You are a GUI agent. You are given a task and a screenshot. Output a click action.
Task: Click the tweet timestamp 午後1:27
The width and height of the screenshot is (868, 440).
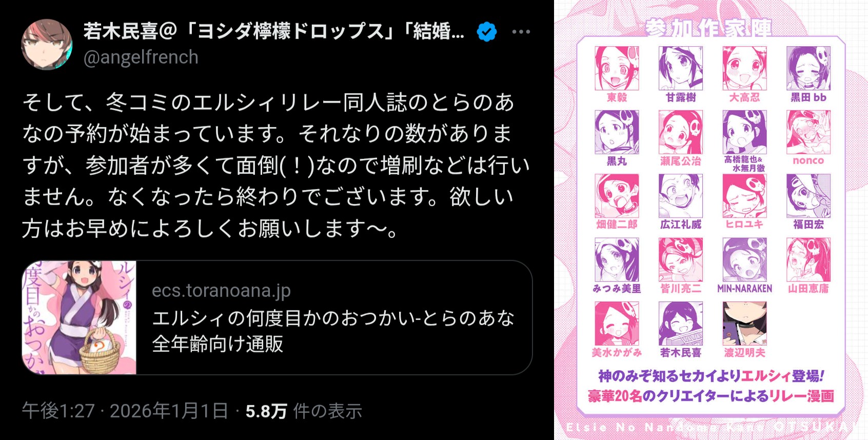(x=58, y=411)
